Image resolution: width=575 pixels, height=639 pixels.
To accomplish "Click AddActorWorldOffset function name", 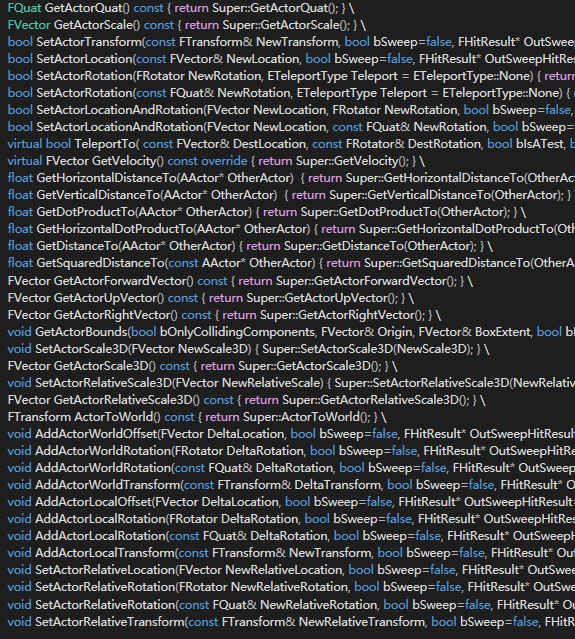I will (x=96, y=434).
